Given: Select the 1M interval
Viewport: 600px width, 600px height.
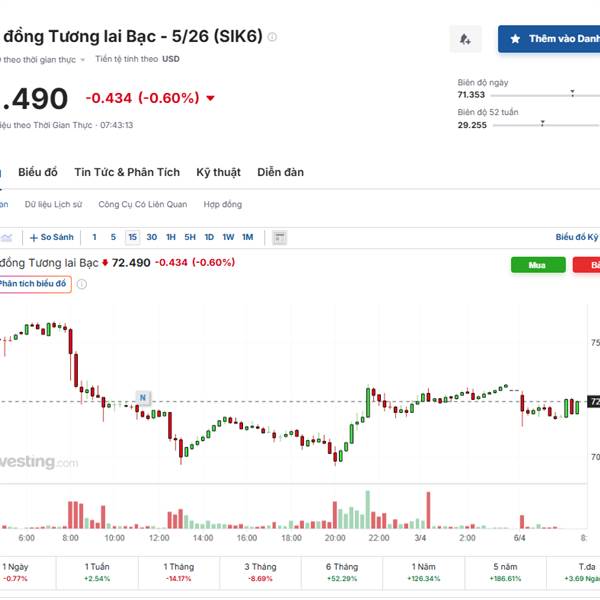Looking at the screenshot, I should pyautogui.click(x=248, y=237).
